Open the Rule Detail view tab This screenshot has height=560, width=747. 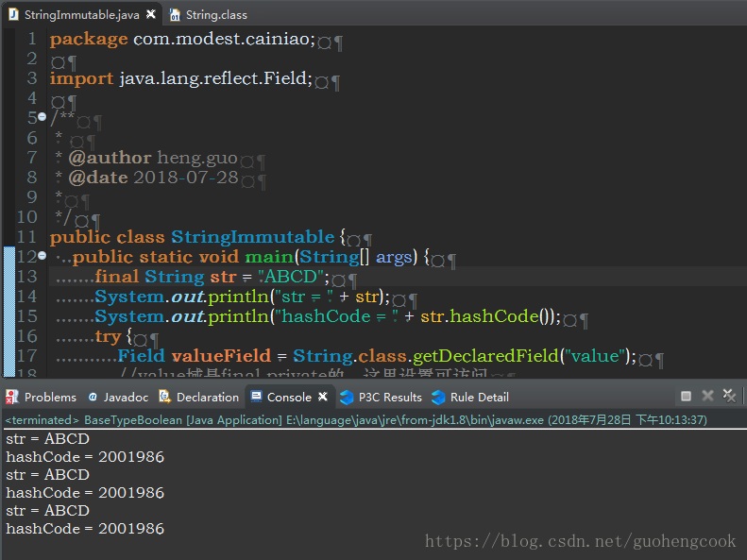tap(470, 397)
